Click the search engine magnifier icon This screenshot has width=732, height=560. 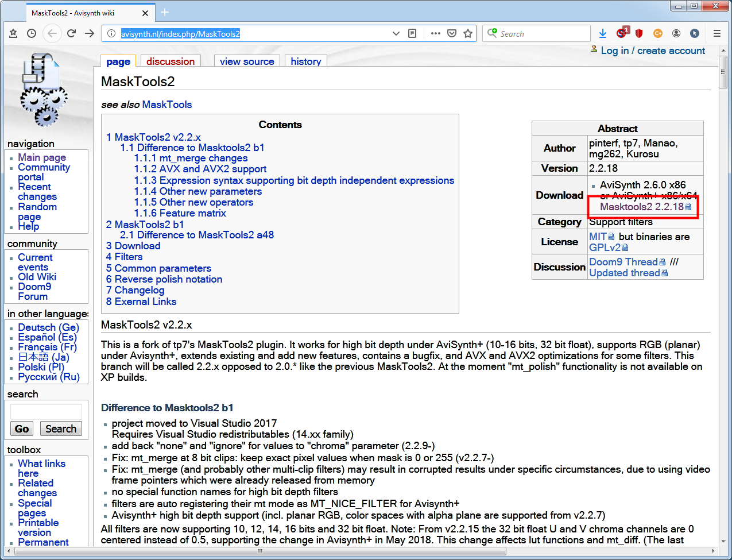pos(492,33)
